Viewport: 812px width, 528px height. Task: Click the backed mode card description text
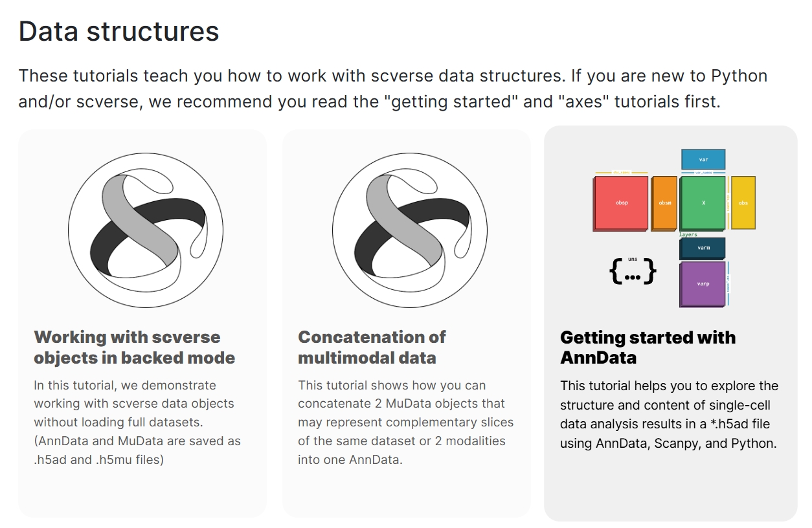(x=137, y=422)
